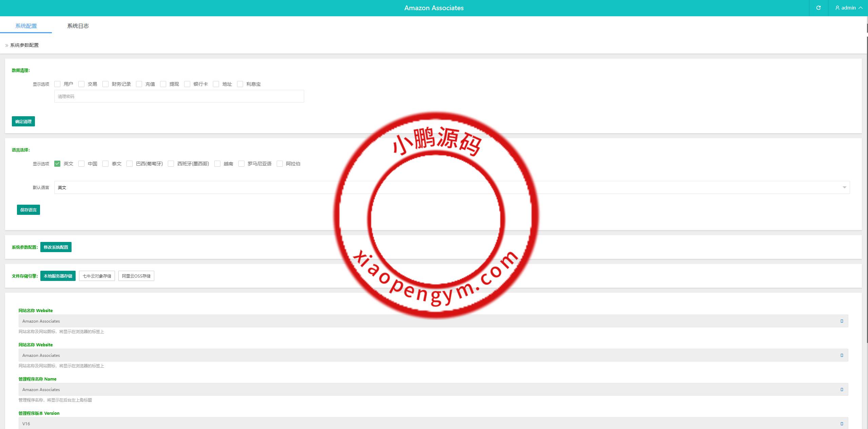Click icon at right of 管理程序名称 field
The width and height of the screenshot is (868, 429).
tap(842, 389)
